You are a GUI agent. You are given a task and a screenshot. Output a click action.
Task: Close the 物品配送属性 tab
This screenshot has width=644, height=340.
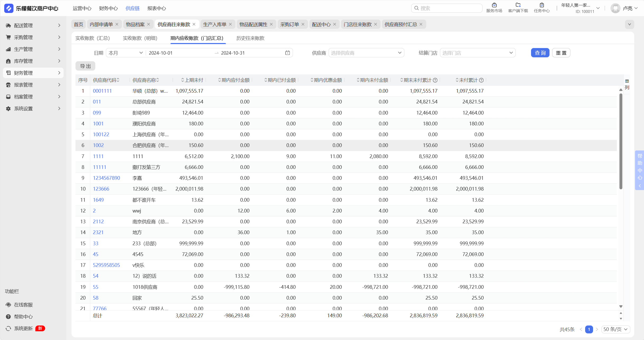click(x=271, y=24)
